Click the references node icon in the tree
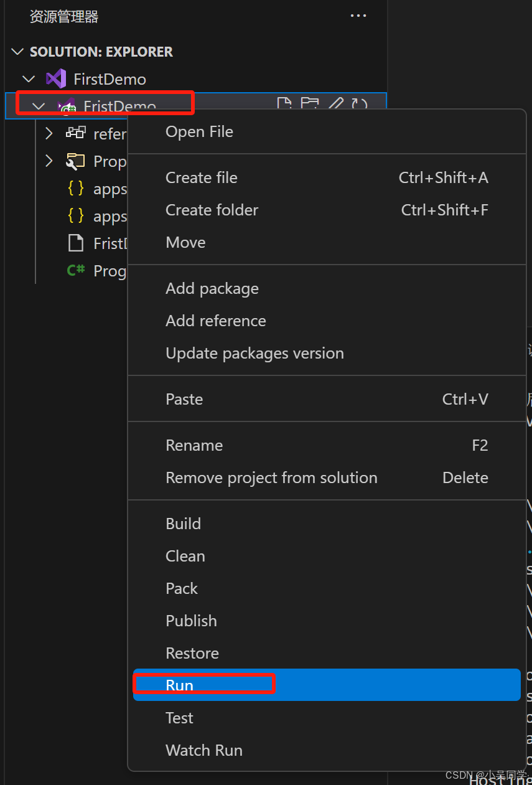Viewport: 532px width, 785px height. click(76, 133)
